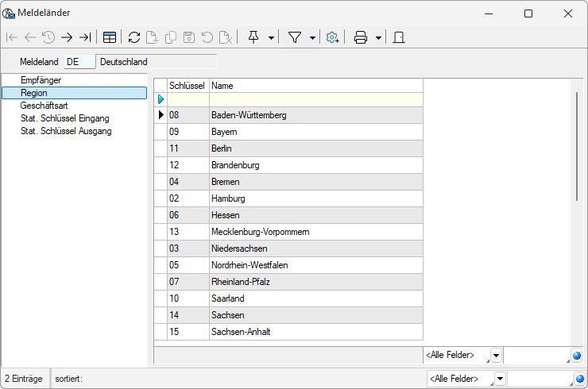Select the Nordrhein-Westfalen row
Viewport: 588px width, 389px height.
[250, 265]
